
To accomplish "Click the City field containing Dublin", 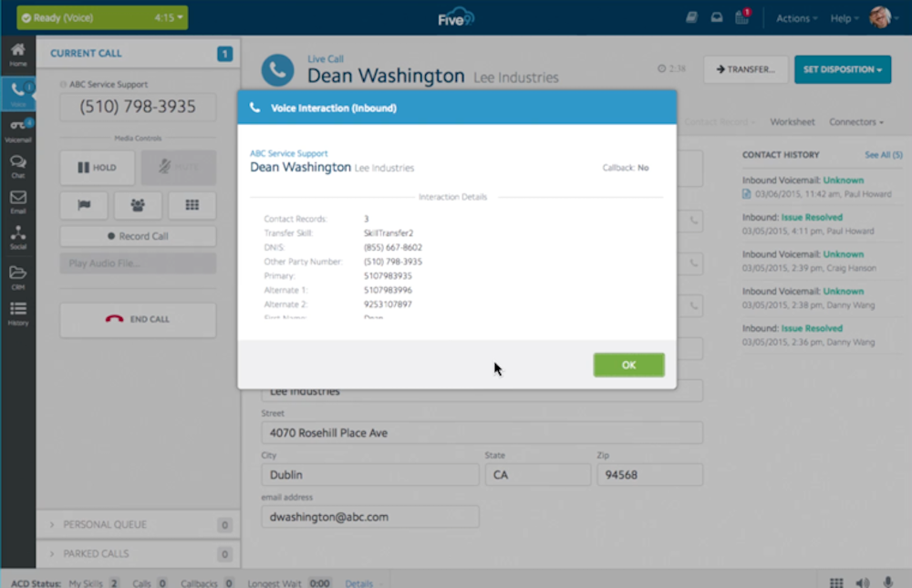I will (x=370, y=475).
